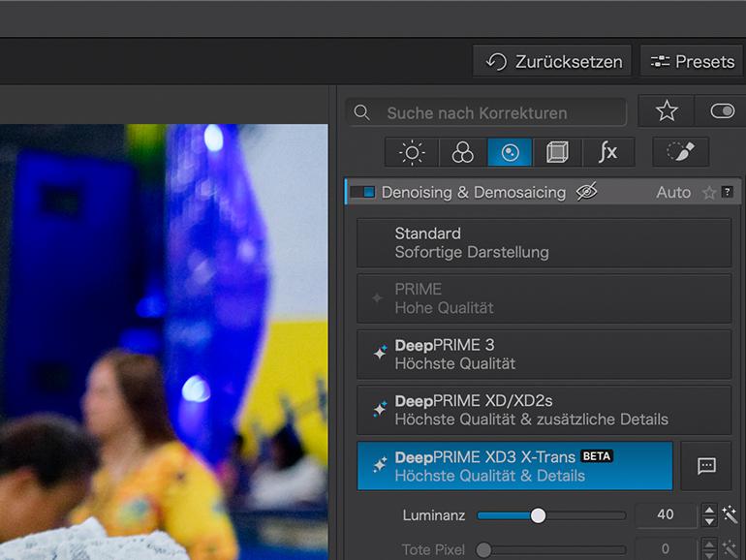Viewport: 746px width, 560px height.
Task: Click the BETA badge on DeepPRIME XD3
Action: coord(597,456)
